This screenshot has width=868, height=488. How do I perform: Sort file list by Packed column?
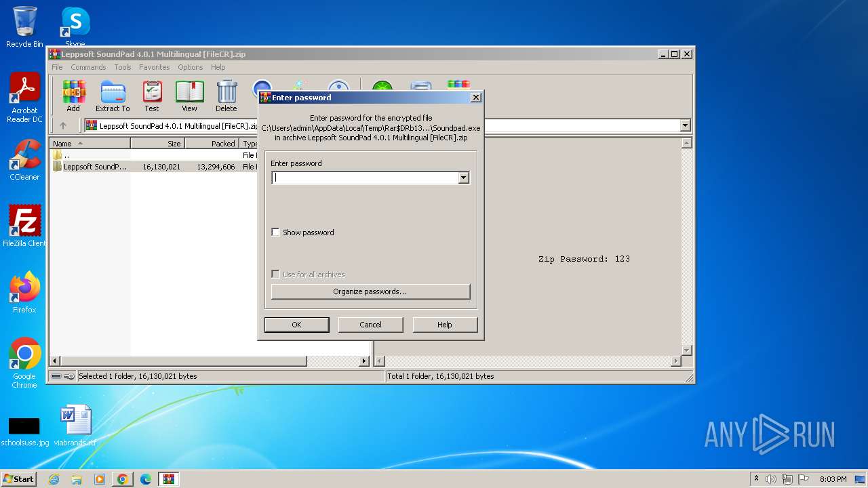tap(212, 144)
